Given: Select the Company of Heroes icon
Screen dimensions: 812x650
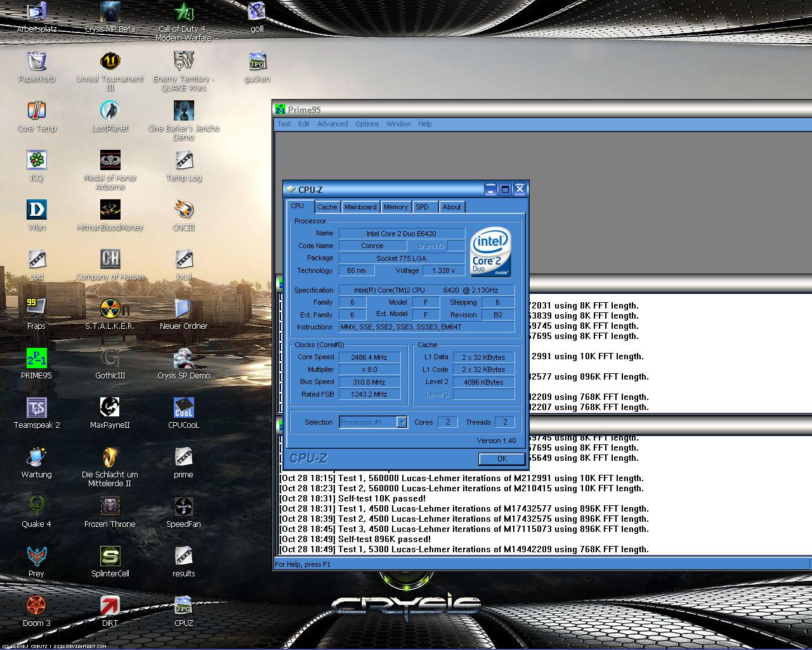Looking at the screenshot, I should [x=110, y=259].
